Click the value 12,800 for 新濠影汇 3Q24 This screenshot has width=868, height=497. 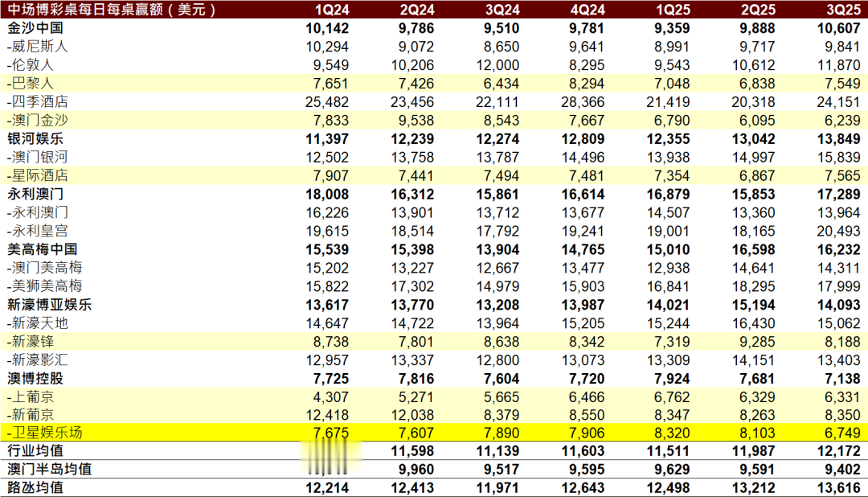pyautogui.click(x=497, y=360)
